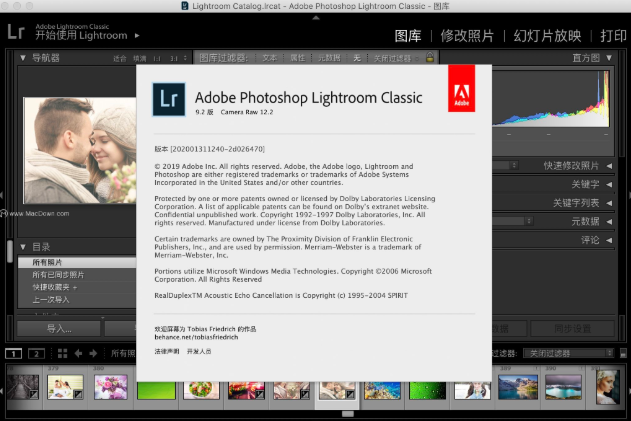Collapse the 目录 catalog panel

click(x=24, y=246)
